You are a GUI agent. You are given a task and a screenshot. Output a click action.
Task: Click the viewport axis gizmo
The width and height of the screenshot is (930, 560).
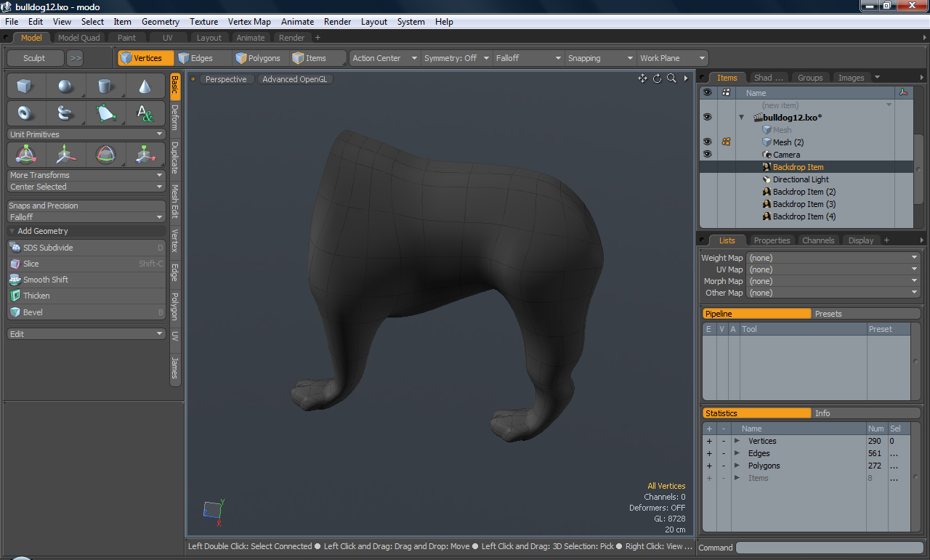[x=214, y=511]
